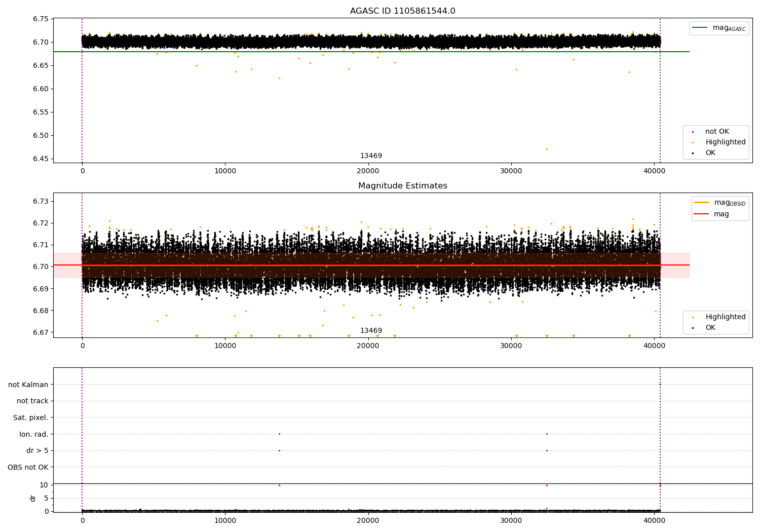
Task: Click the title AGASC ID 1105861544.0
Action: (402, 11)
